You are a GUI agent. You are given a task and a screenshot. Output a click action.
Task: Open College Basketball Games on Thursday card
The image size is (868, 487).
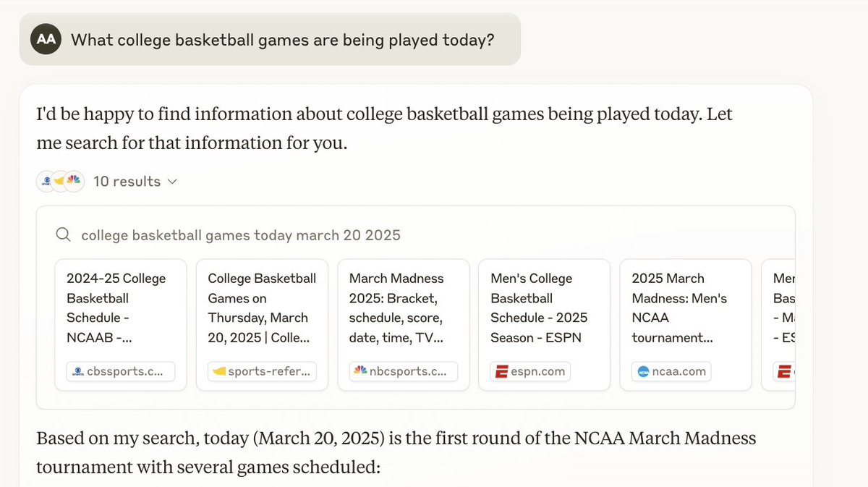[262, 308]
